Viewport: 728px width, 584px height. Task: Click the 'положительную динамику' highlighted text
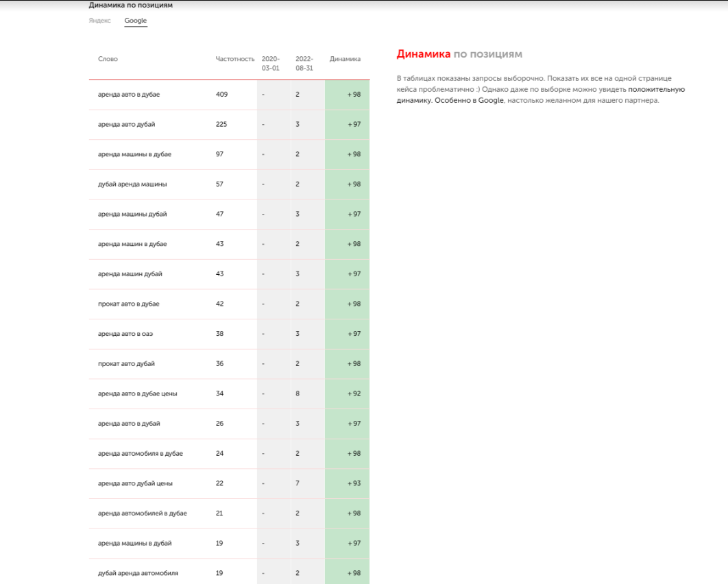pos(540,95)
